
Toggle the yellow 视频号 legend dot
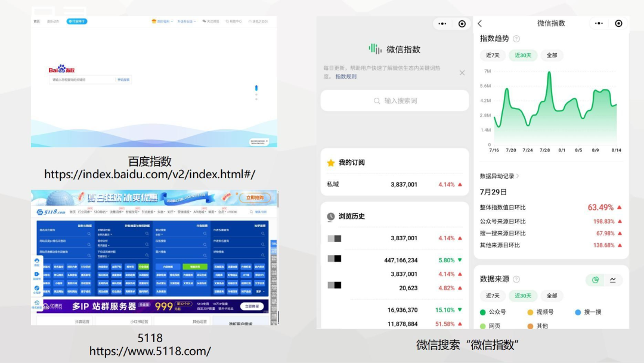[x=530, y=312]
